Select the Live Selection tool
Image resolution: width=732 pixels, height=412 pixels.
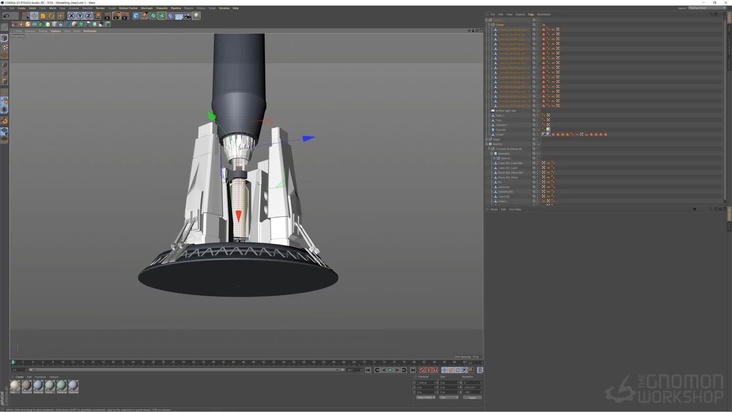[25, 16]
